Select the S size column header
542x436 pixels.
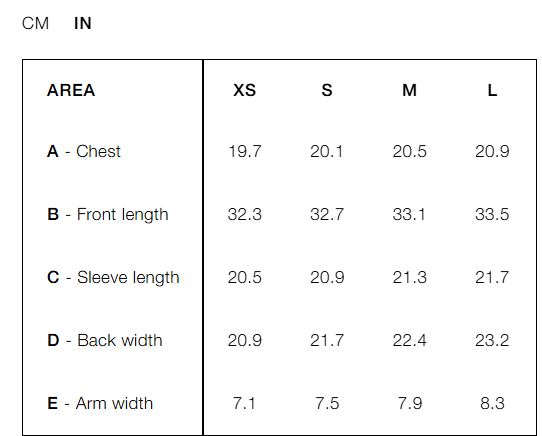point(327,91)
